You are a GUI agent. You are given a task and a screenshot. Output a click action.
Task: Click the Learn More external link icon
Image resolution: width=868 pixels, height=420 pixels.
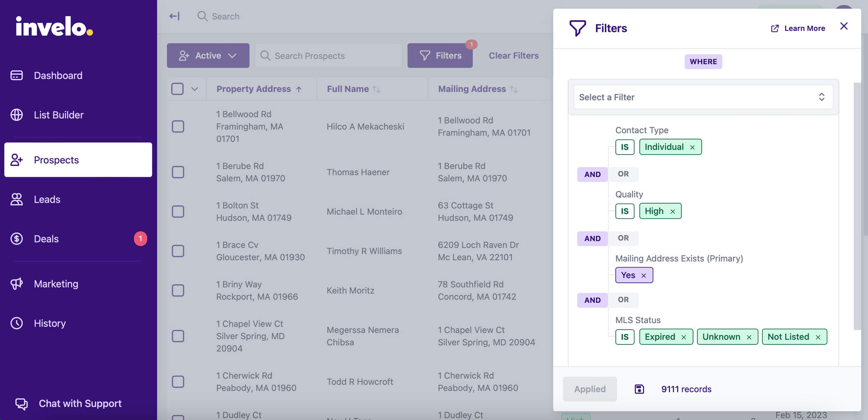point(775,29)
